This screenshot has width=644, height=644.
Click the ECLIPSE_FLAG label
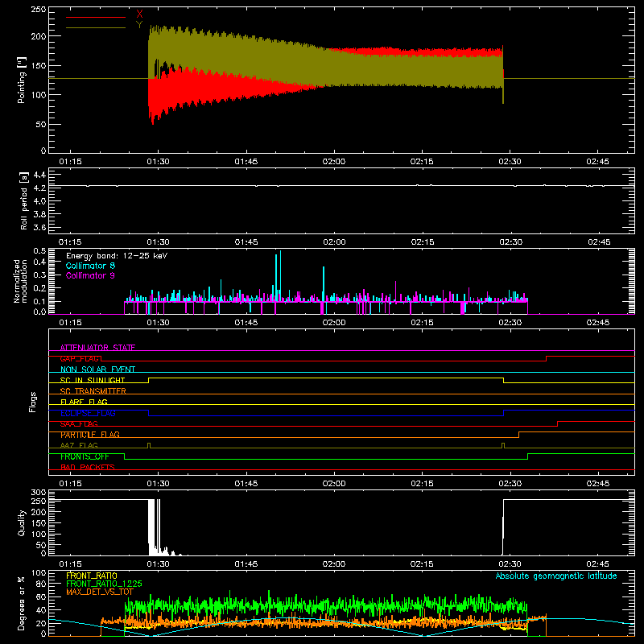click(x=88, y=413)
